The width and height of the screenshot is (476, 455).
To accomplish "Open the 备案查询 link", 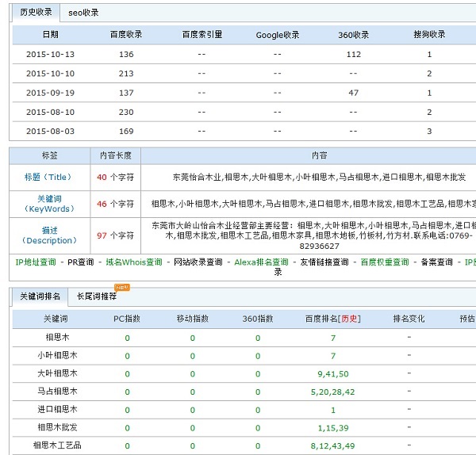I will tap(437, 262).
